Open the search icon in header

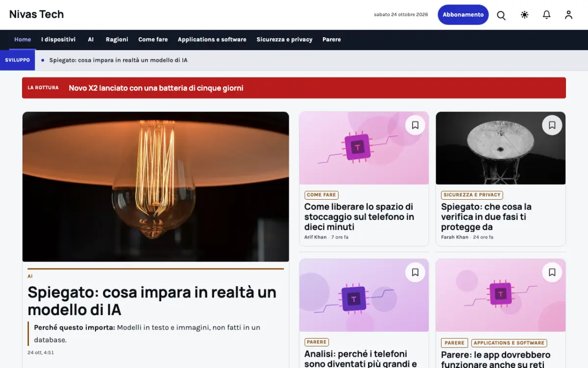point(501,15)
